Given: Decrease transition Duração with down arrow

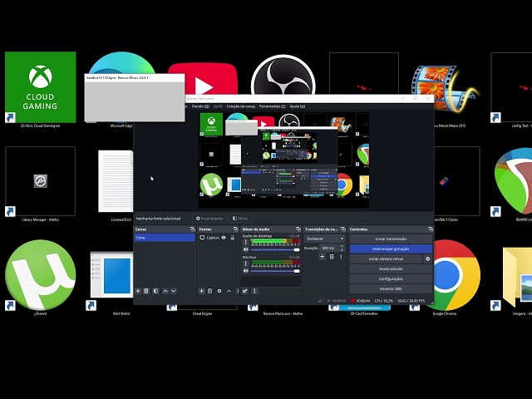Looking at the screenshot, I should point(342,250).
